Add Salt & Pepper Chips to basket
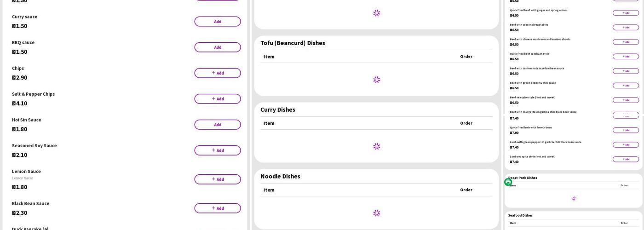The height and width of the screenshot is (230, 644). [217, 99]
